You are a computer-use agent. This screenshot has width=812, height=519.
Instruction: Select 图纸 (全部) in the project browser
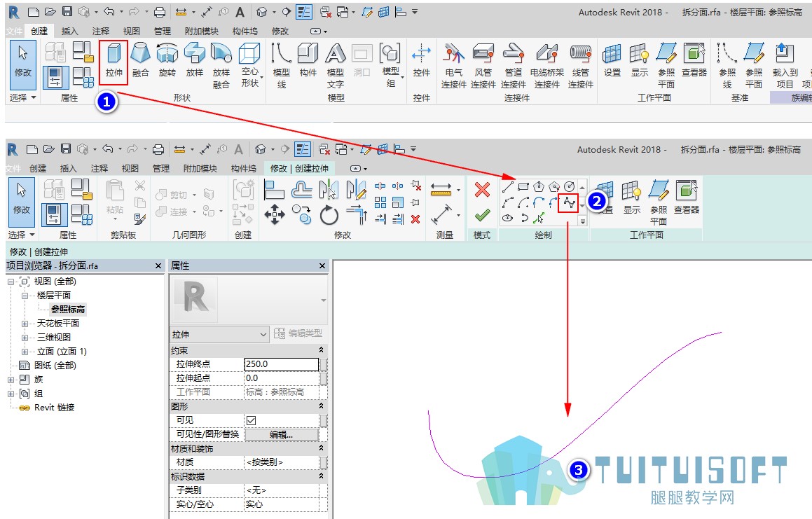(x=55, y=365)
